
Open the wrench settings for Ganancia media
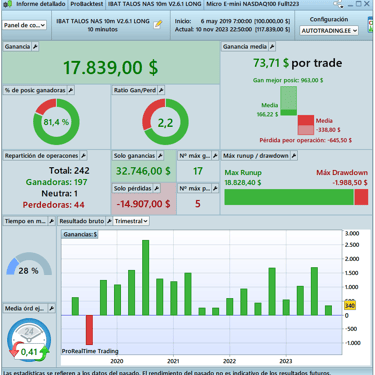tap(272, 47)
